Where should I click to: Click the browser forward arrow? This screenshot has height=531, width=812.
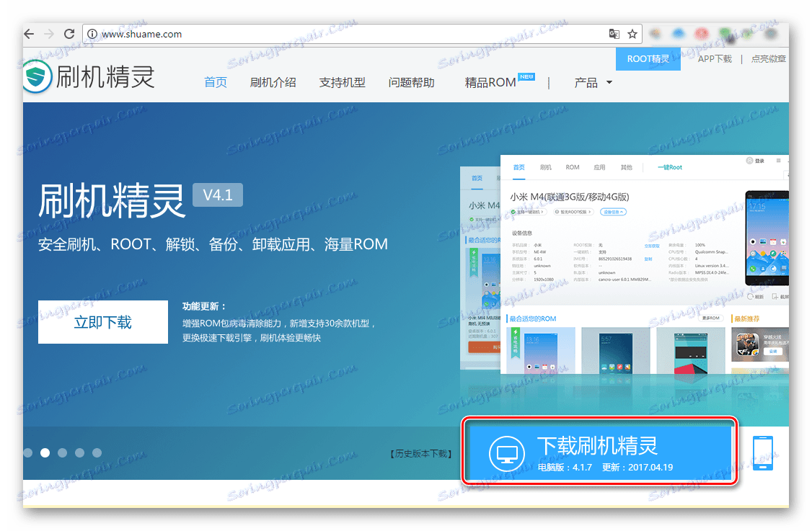(x=49, y=34)
